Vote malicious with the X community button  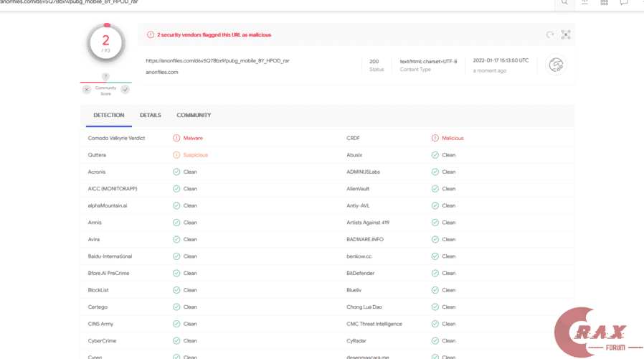(x=87, y=90)
